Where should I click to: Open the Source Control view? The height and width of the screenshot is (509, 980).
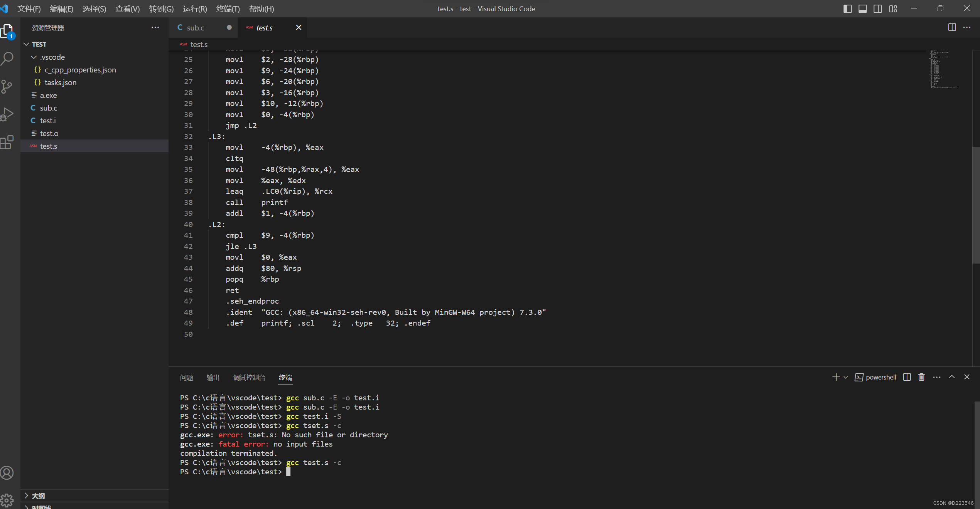pos(7,86)
